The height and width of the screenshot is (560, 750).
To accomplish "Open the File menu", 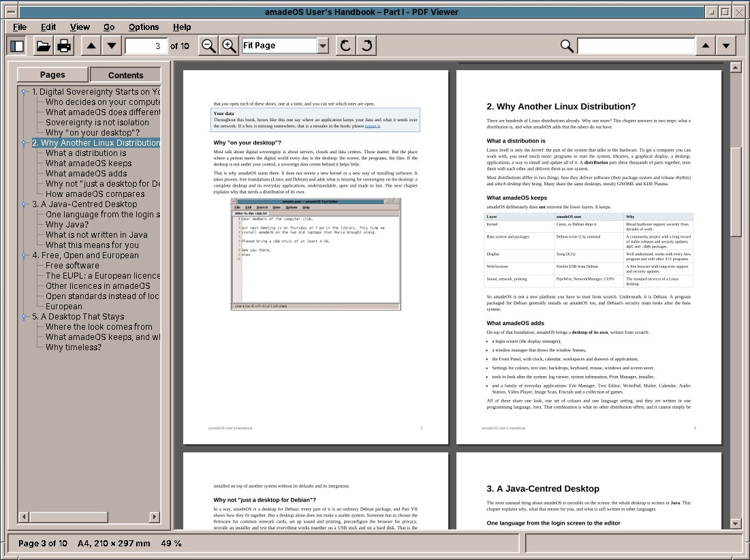I will pos(20,27).
